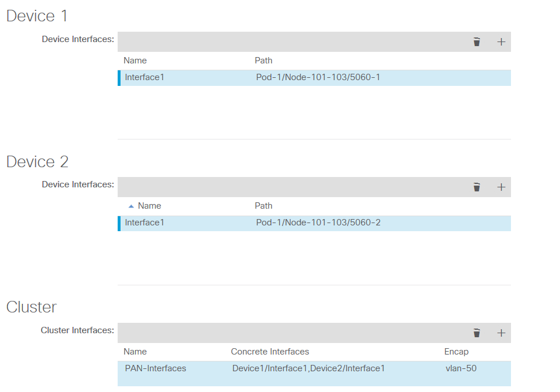Image resolution: width=560 pixels, height=392 pixels.
Task: Sort Cluster table by Encap column
Action: (x=456, y=352)
